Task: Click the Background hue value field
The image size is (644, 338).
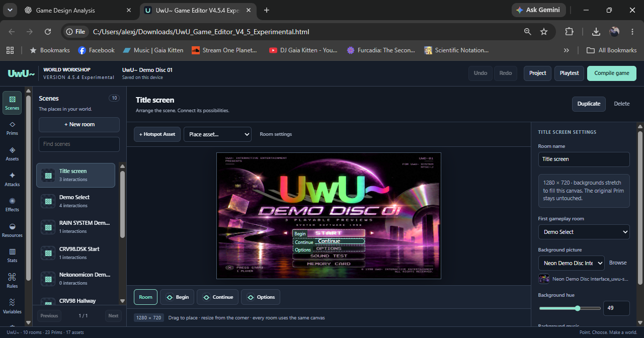Action: 616,308
